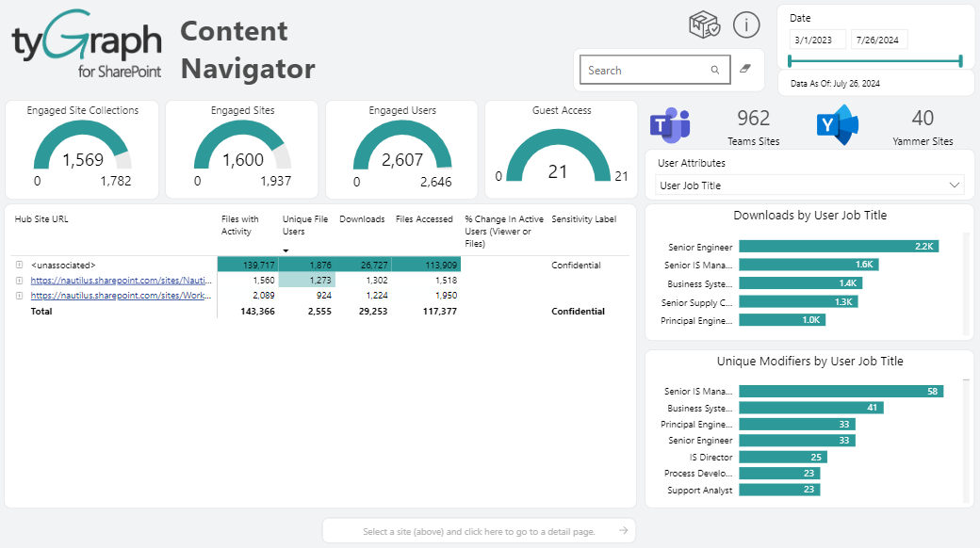Click the search magnifier inside the Search box

pos(714,70)
